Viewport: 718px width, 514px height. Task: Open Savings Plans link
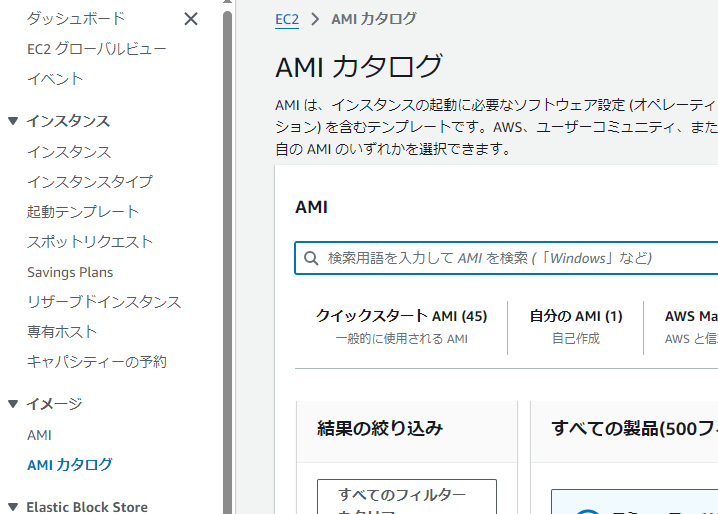(x=70, y=272)
